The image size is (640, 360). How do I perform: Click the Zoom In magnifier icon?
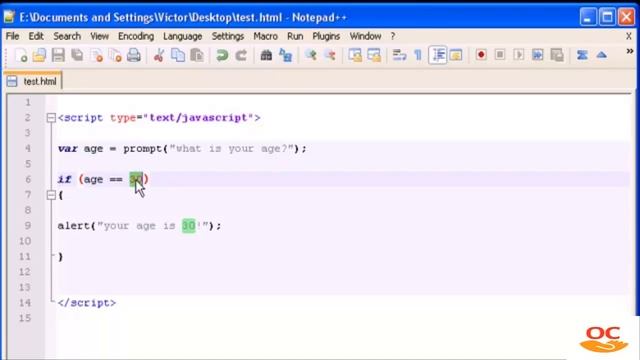click(x=311, y=55)
